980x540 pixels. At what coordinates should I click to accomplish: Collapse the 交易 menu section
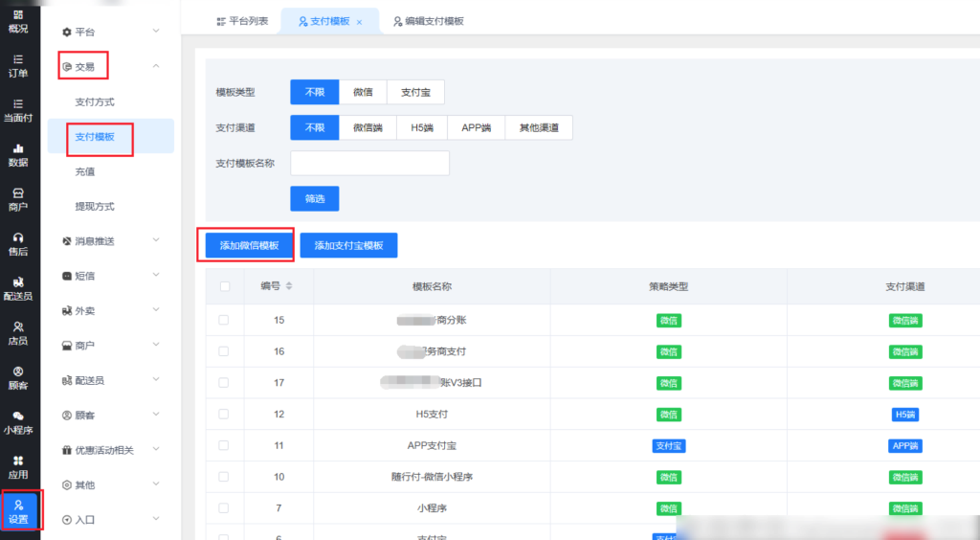(x=156, y=66)
